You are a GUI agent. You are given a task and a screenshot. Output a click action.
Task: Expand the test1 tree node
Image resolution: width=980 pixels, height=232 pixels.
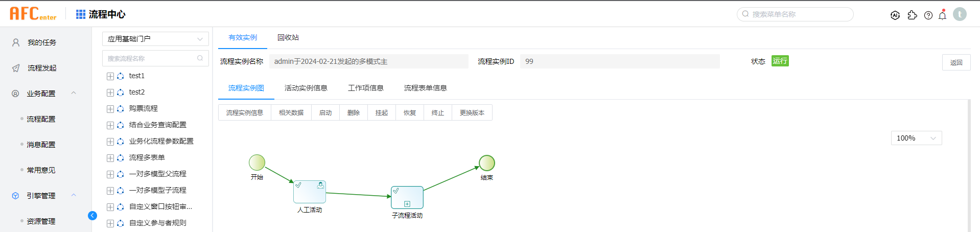pos(110,76)
